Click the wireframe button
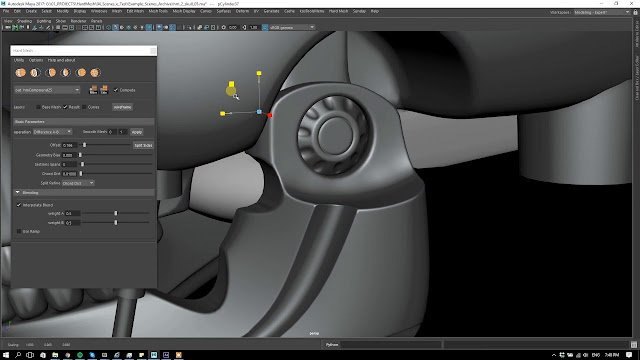The image size is (640, 360). pyautogui.click(x=122, y=107)
